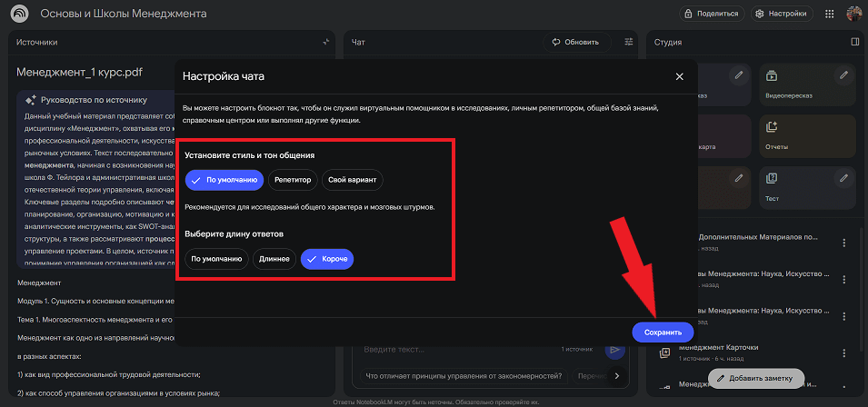Open chat configuration sliders icon
The height and width of the screenshot is (407, 868).
(x=628, y=42)
